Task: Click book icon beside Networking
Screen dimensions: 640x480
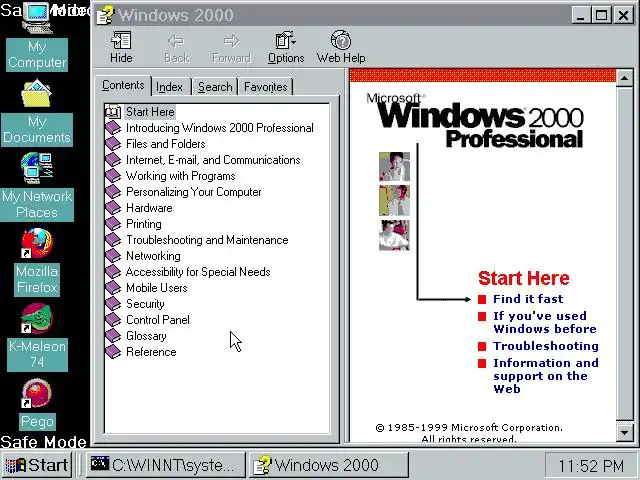Action: point(113,256)
